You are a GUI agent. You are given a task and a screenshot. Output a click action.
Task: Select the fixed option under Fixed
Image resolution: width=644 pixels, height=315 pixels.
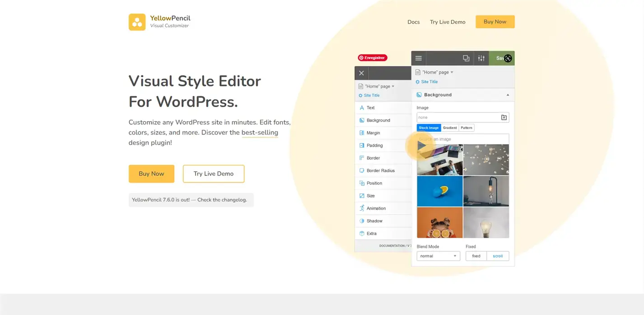[476, 256]
